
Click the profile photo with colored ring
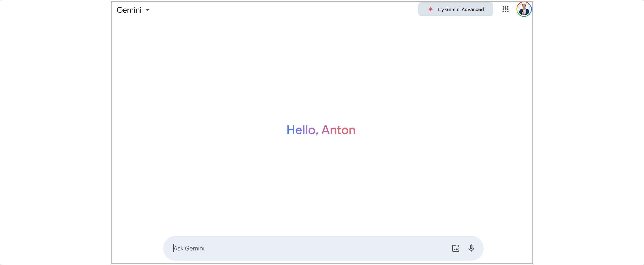pos(524,9)
